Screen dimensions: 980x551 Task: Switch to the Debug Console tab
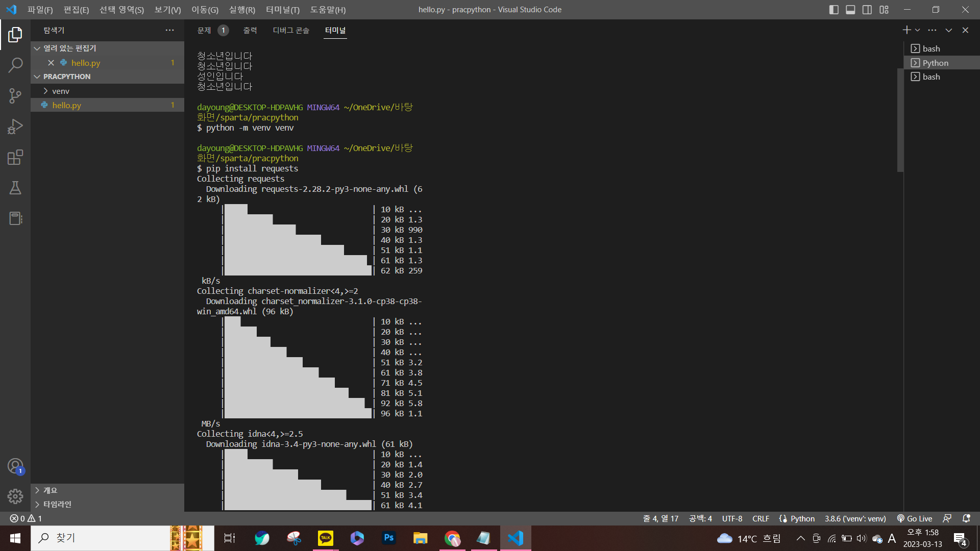click(291, 30)
